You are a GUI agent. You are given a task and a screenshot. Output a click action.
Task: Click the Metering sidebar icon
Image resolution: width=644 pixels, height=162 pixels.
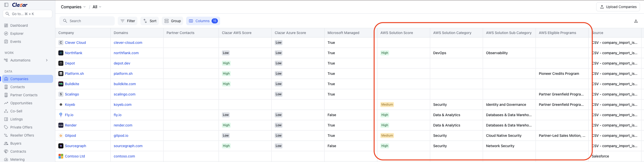[x=6, y=159]
